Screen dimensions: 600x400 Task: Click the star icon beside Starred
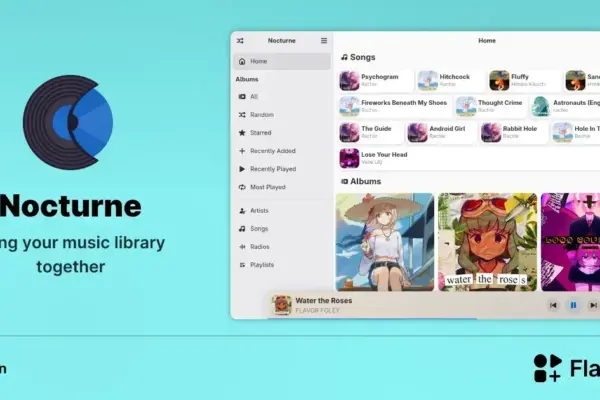click(242, 132)
